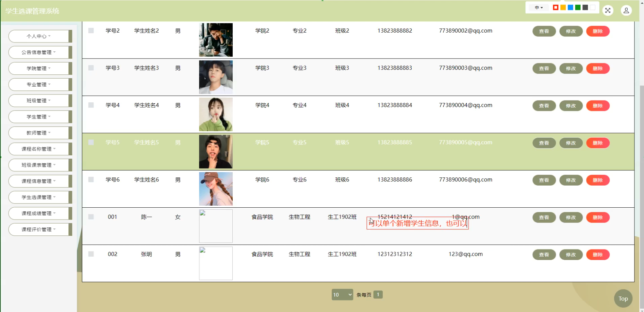
Task: Go to pagination page 1
Action: (378, 295)
